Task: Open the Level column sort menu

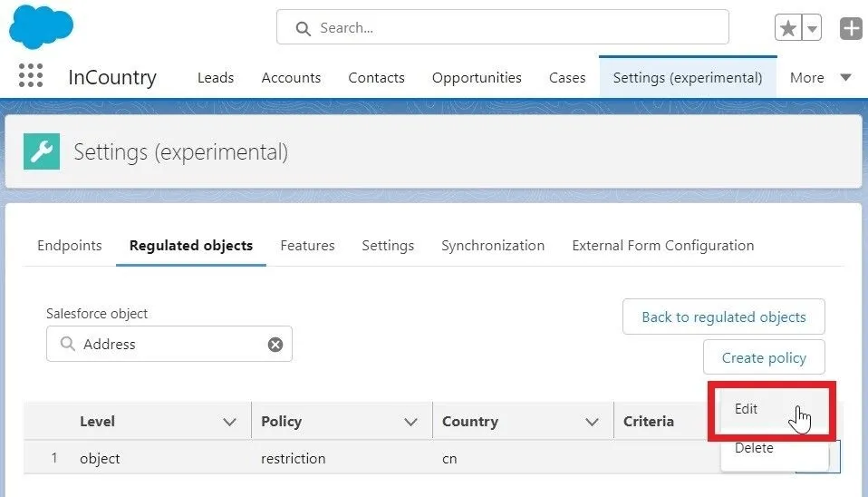Action: point(229,422)
